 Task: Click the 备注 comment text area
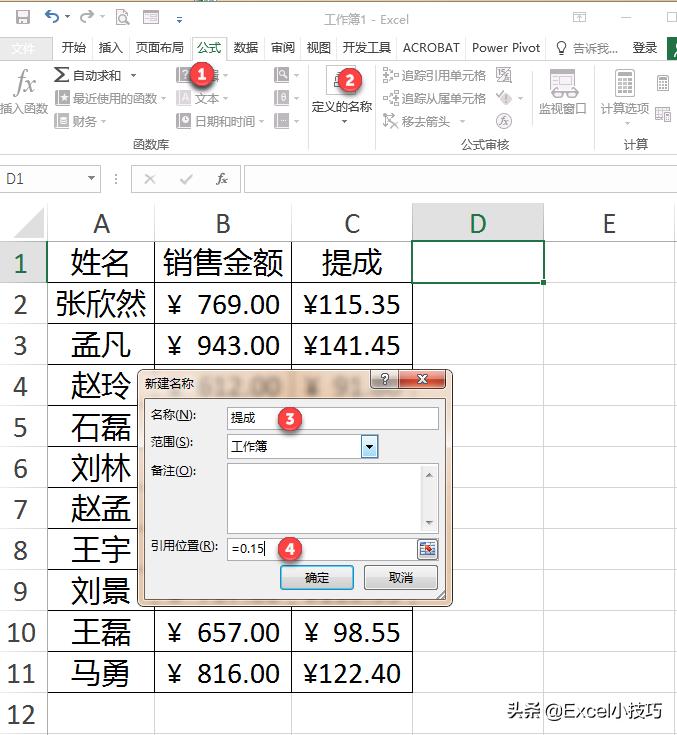[325, 498]
